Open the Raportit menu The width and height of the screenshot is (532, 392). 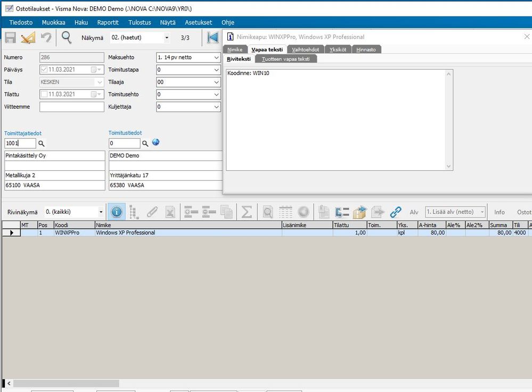point(108,22)
